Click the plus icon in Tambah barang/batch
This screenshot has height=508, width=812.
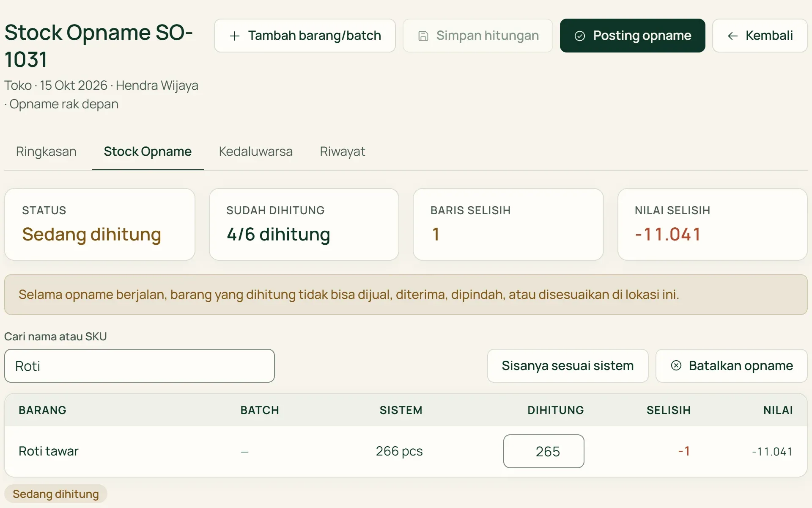click(234, 36)
